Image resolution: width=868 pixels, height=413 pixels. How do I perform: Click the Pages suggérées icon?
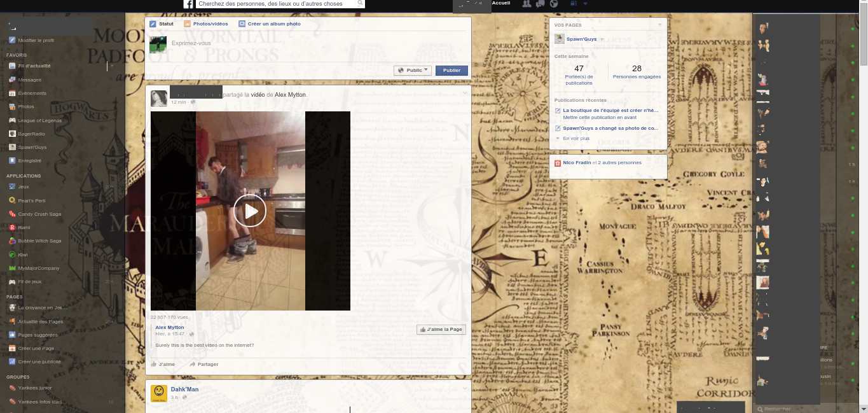click(12, 335)
